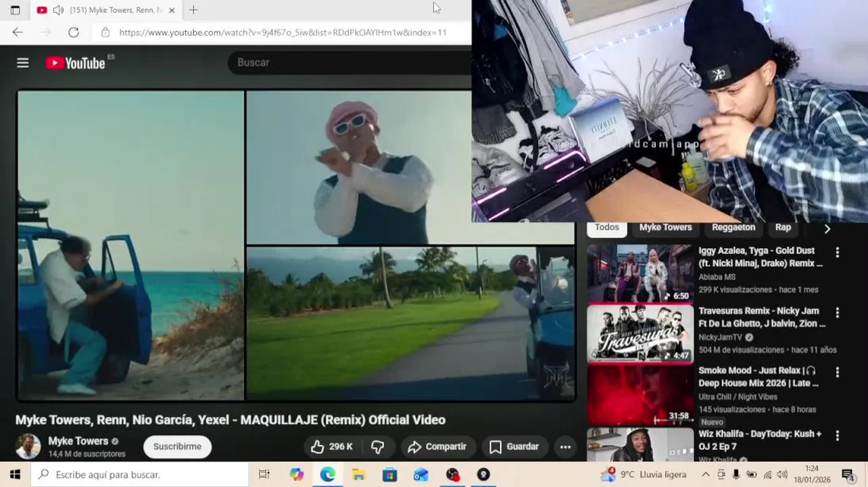This screenshot has height=487, width=868.
Task: Select the Rap filter chip
Action: [x=783, y=228]
